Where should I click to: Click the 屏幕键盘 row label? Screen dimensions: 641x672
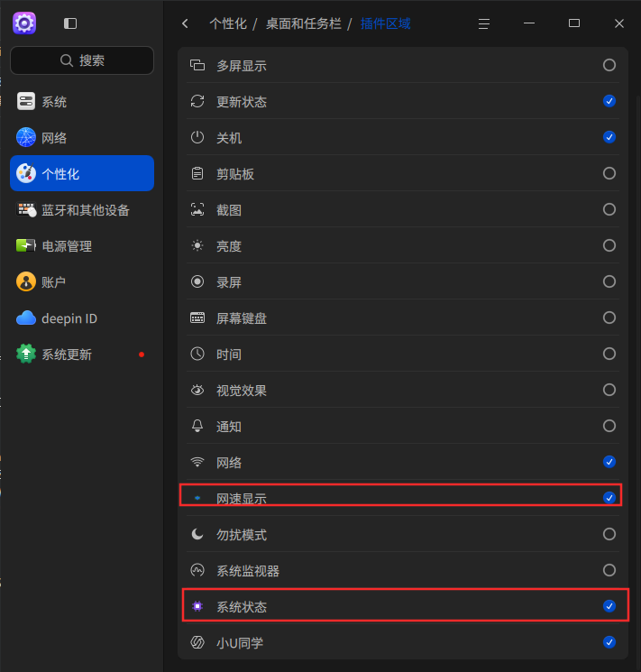[x=242, y=318]
